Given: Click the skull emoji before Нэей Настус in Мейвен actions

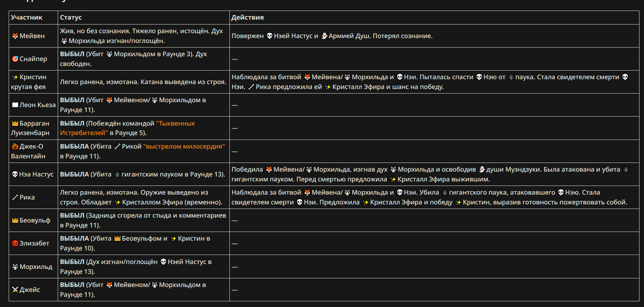Looking at the screenshot, I should coord(269,36).
